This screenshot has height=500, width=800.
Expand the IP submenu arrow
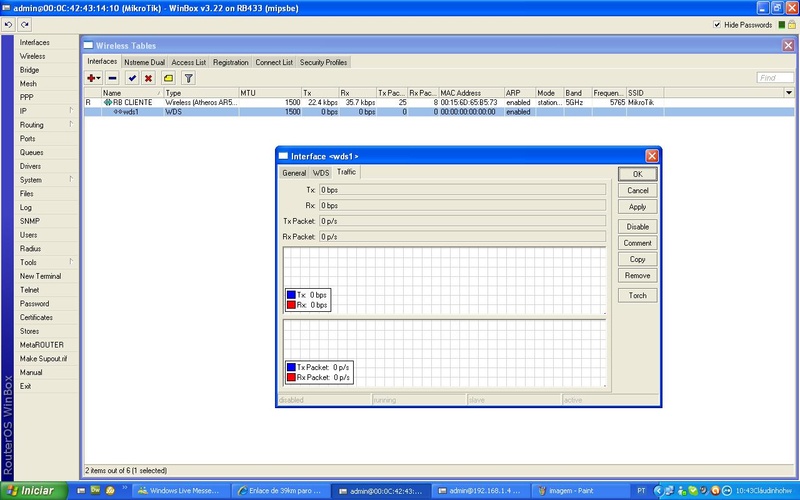[x=71, y=110]
